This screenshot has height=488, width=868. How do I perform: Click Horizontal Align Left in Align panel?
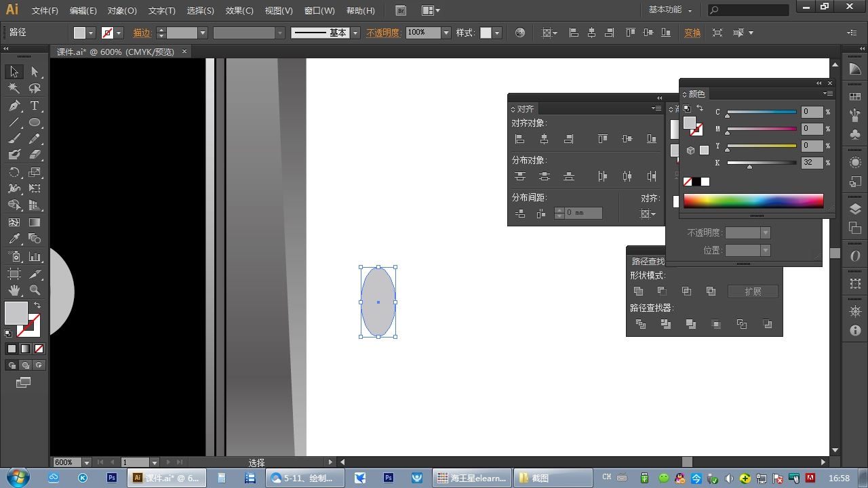[x=520, y=139]
